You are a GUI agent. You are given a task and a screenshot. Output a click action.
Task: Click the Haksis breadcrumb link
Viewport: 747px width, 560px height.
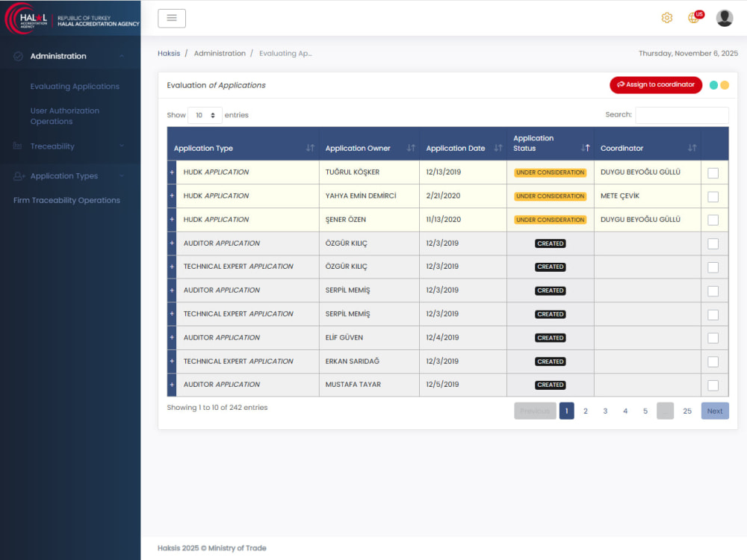coord(169,53)
